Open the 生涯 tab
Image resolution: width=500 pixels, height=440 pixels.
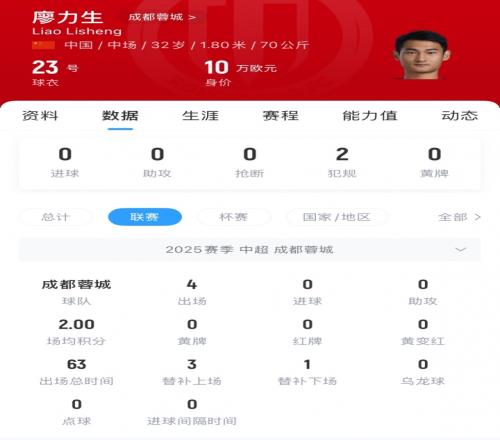[200, 116]
